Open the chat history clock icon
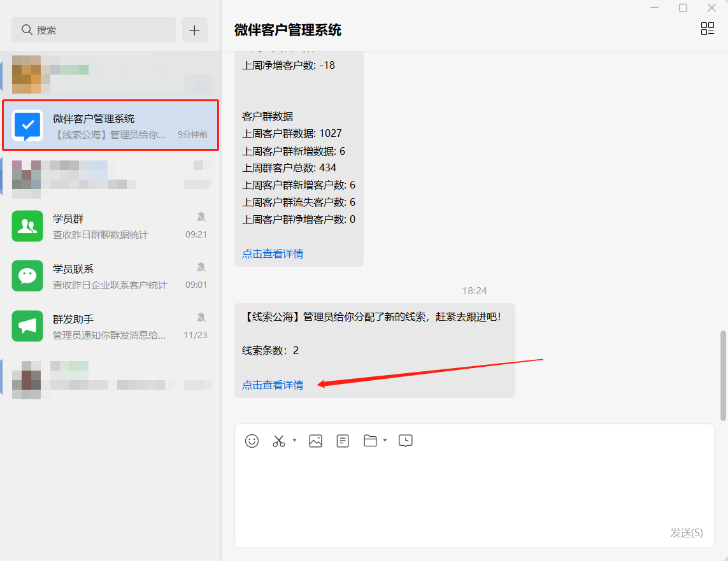 pyautogui.click(x=406, y=441)
